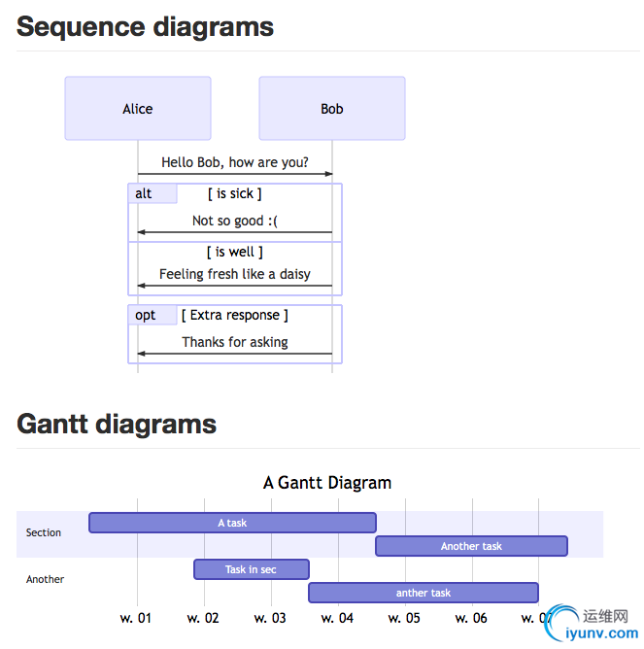Screen dimensions: 644x649
Task: Click the '[ Extra response ]' condition label
Action: coord(235,315)
